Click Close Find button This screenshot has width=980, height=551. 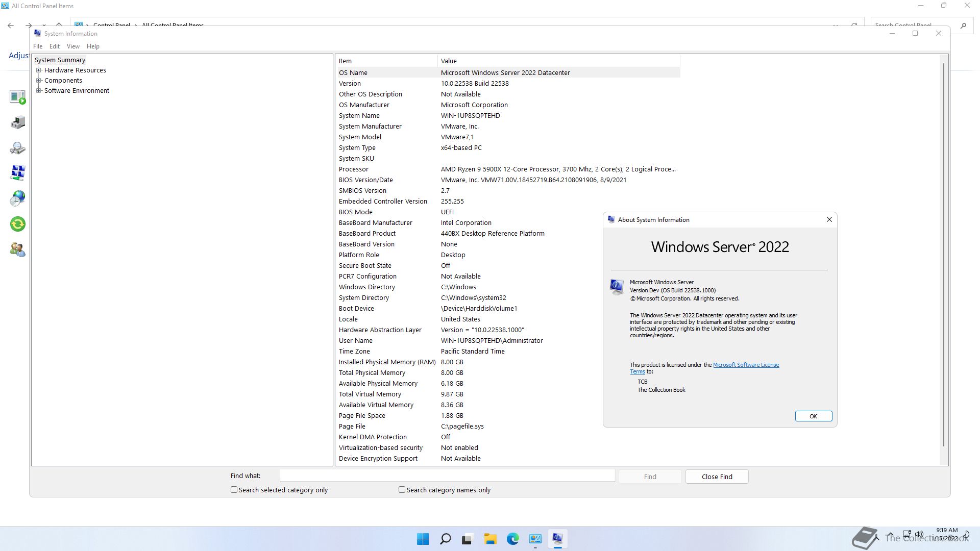pyautogui.click(x=717, y=477)
